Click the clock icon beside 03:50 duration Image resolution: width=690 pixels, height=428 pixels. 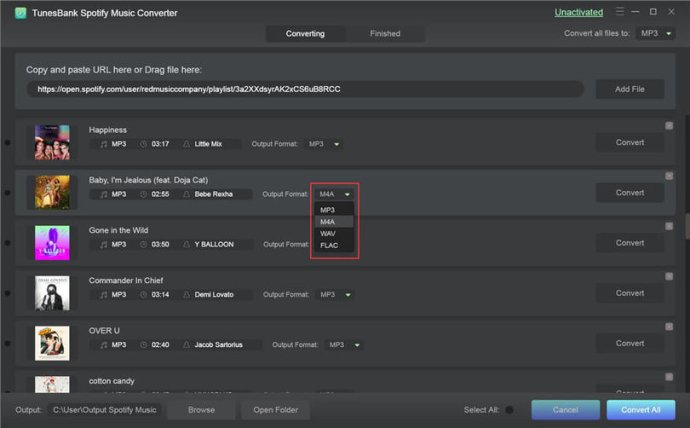point(143,245)
